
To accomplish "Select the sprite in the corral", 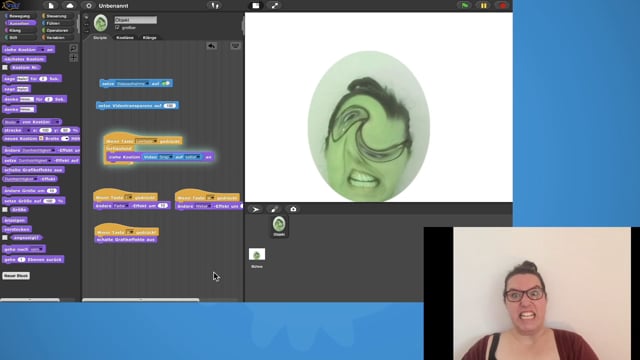I will tap(279, 227).
